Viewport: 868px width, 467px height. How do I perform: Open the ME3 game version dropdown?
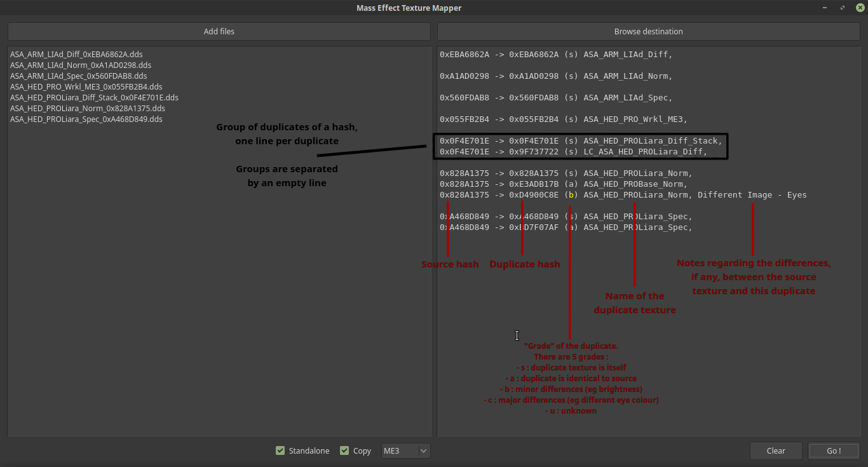tap(406, 450)
